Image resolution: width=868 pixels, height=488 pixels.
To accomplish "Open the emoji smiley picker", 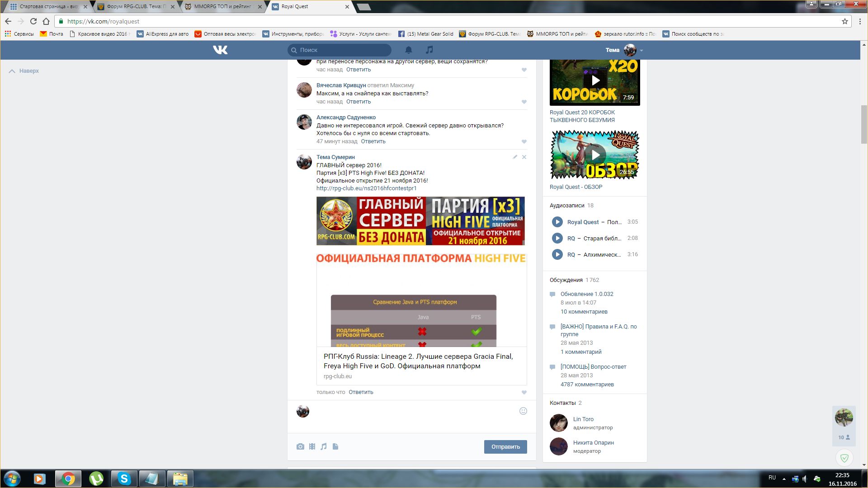I will (523, 411).
